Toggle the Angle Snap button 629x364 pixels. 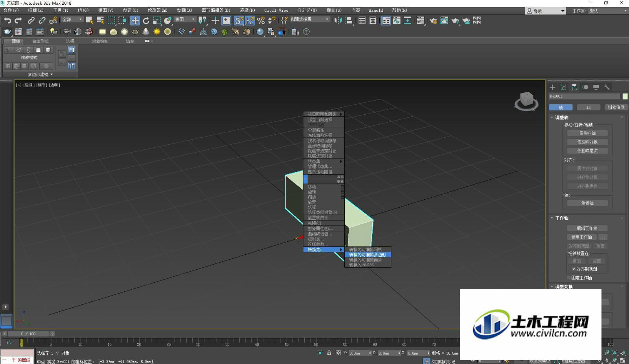250,20
